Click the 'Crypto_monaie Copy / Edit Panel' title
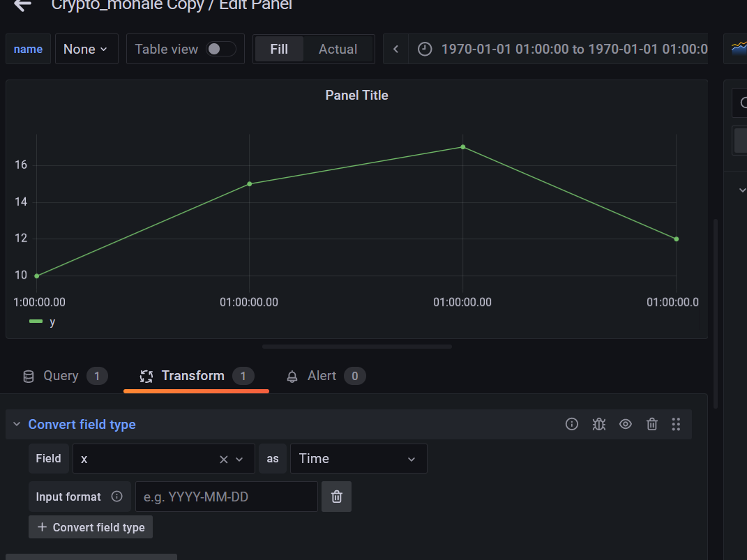This screenshot has height=560, width=747. click(x=172, y=5)
